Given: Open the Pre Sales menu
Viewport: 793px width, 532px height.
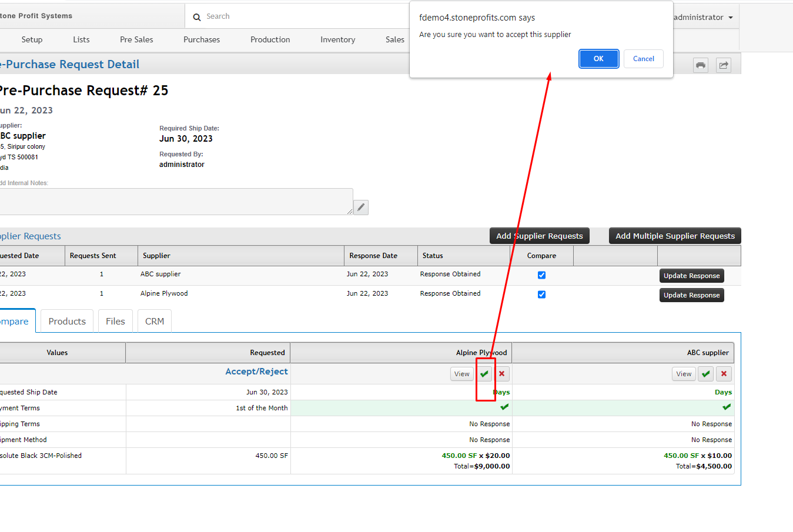Looking at the screenshot, I should (x=136, y=39).
